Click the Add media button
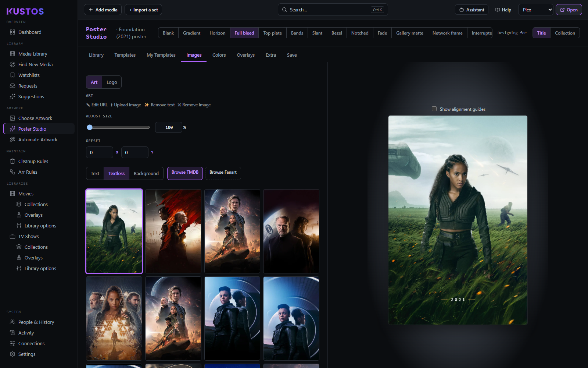Viewport: 588px width, 368px height. 103,10
